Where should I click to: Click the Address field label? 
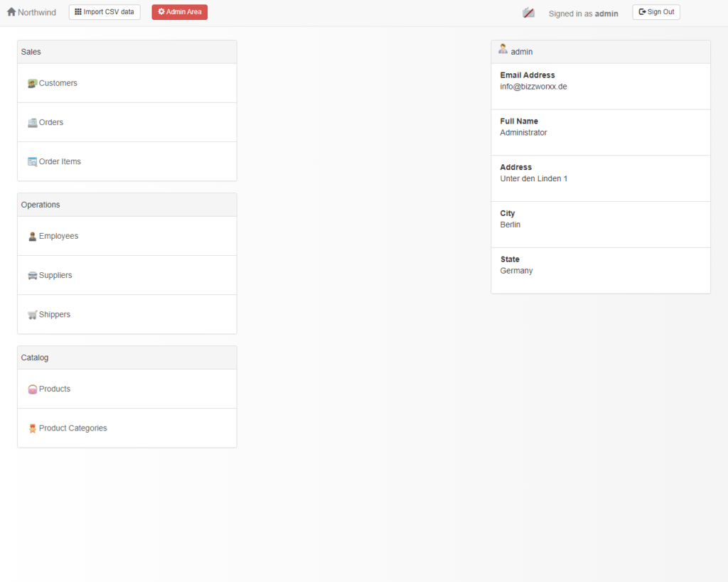pyautogui.click(x=516, y=167)
